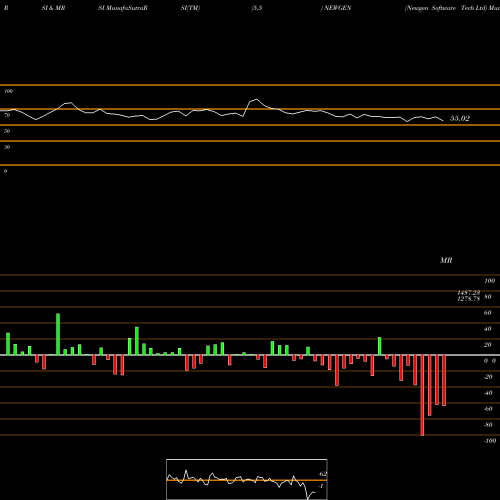Click the MR axis label -40

(488, 393)
